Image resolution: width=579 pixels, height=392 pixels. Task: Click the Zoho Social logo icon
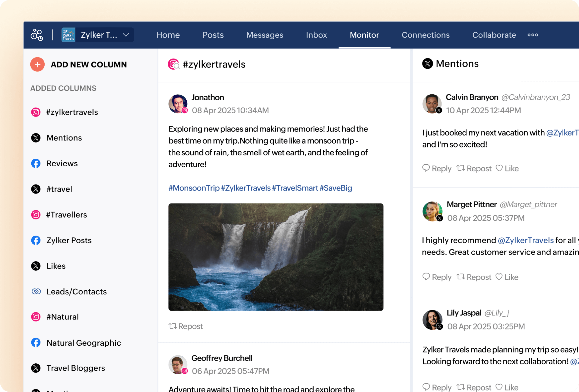coord(37,35)
